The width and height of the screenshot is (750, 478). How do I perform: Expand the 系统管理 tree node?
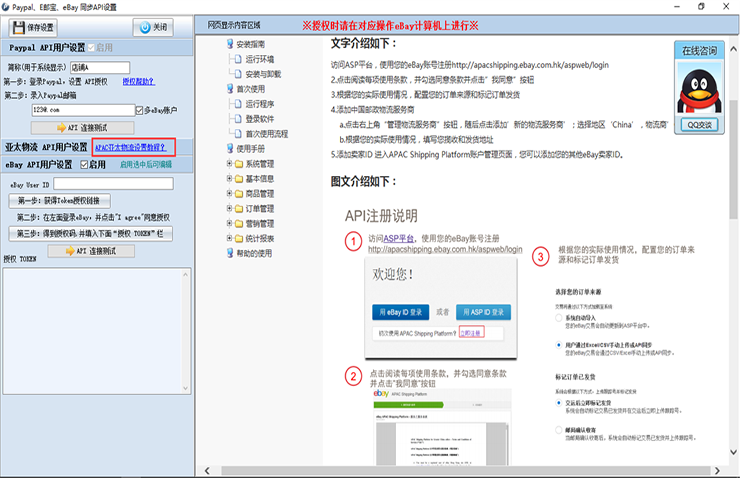(x=230, y=164)
